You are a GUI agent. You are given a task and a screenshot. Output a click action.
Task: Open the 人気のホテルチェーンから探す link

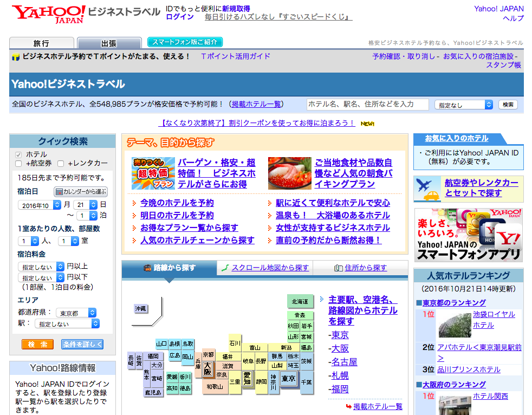point(197,240)
